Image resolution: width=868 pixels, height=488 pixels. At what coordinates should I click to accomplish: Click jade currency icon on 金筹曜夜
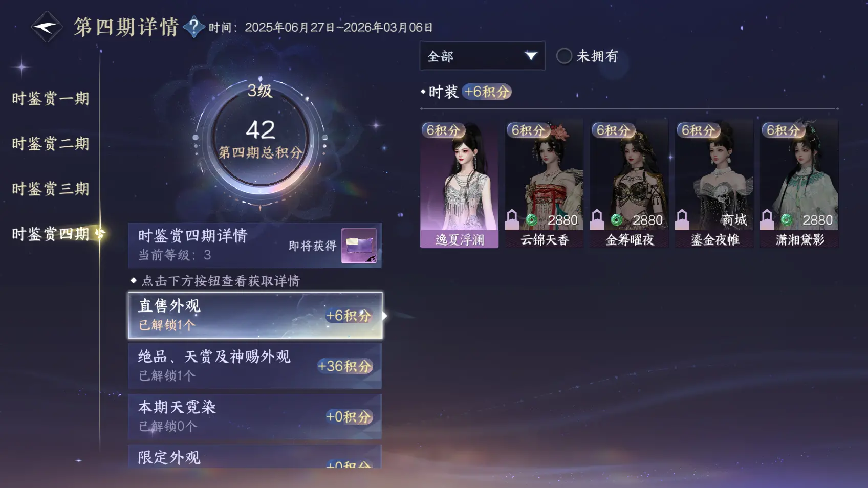pyautogui.click(x=617, y=220)
